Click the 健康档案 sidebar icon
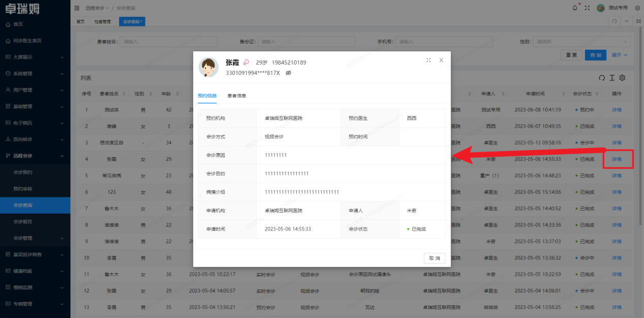644x318 pixels. (8, 271)
